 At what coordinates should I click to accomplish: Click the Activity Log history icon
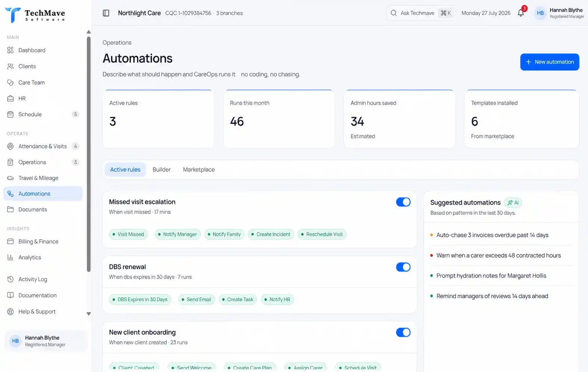click(x=10, y=279)
